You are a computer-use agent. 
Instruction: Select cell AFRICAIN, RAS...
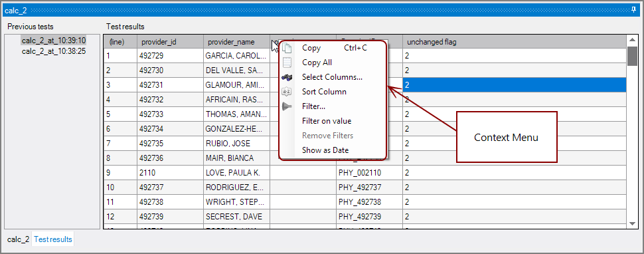pos(236,100)
